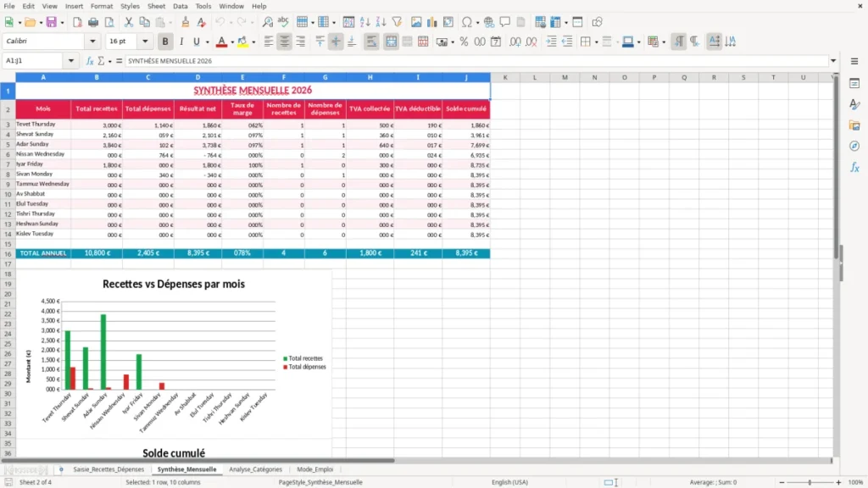This screenshot has height=488, width=868.
Task: Insert a hyperlink
Action: 489,22
